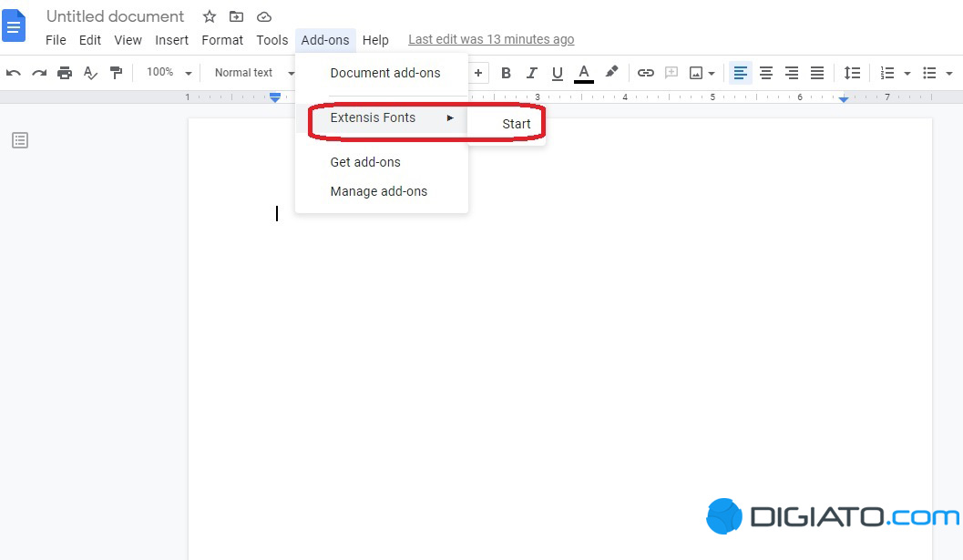This screenshot has width=963, height=560.
Task: Click the spelling check icon
Action: [90, 73]
